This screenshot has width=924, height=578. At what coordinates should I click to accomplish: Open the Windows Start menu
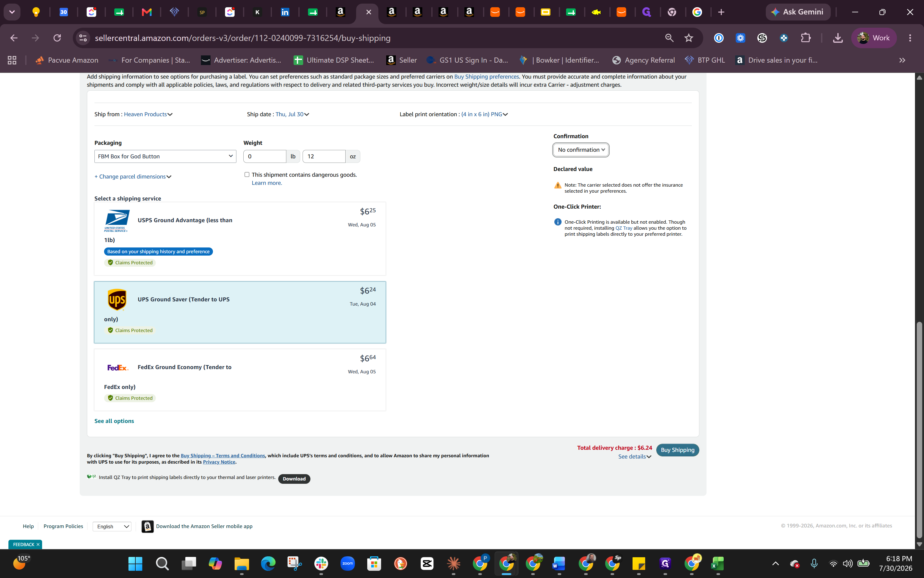click(x=135, y=564)
